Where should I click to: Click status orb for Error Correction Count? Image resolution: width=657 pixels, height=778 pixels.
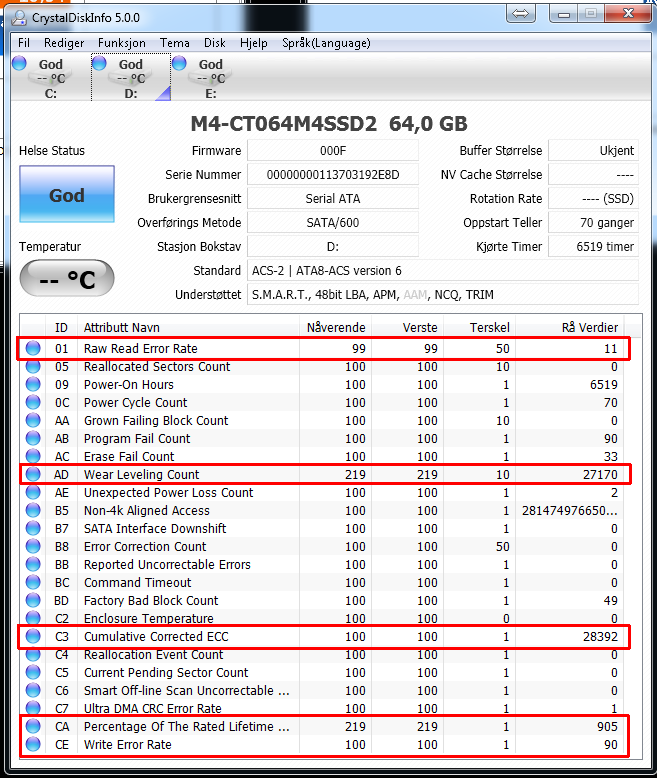click(x=33, y=547)
